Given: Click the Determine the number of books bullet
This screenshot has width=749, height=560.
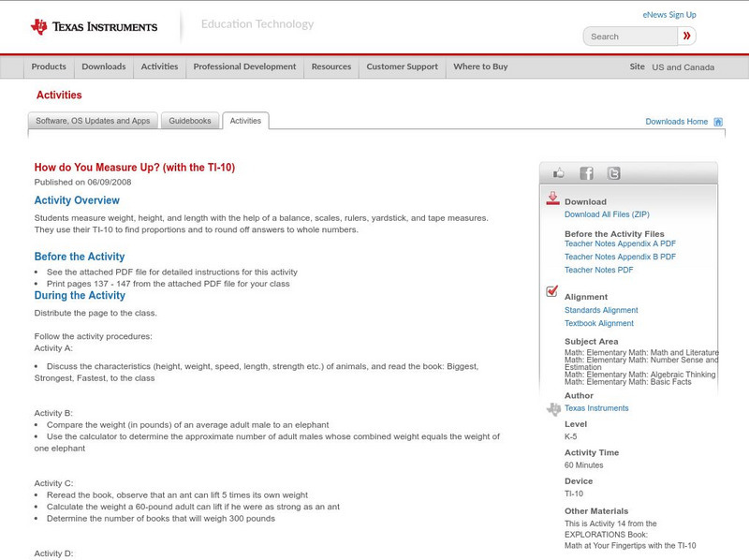Looking at the screenshot, I should coord(161,519).
